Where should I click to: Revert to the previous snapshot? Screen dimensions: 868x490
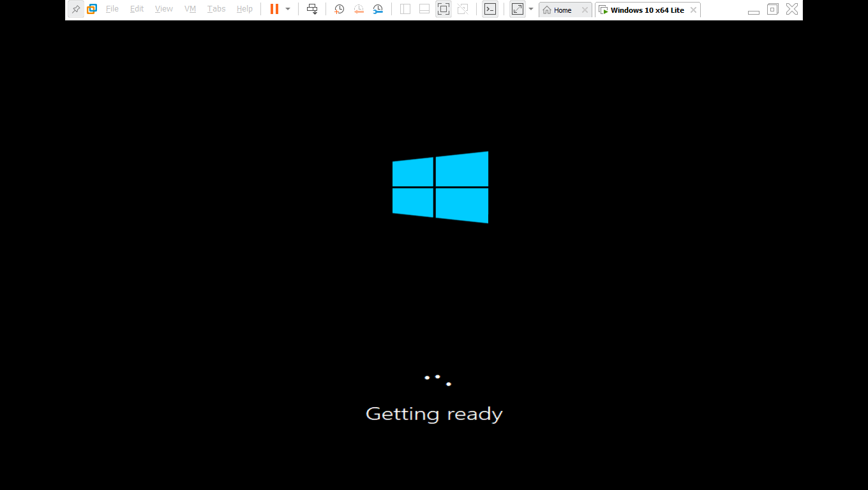click(359, 9)
